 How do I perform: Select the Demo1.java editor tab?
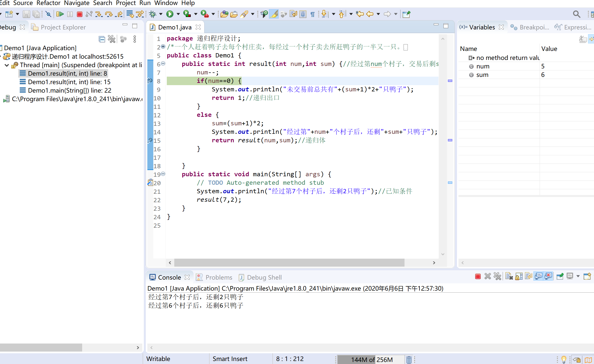[175, 27]
